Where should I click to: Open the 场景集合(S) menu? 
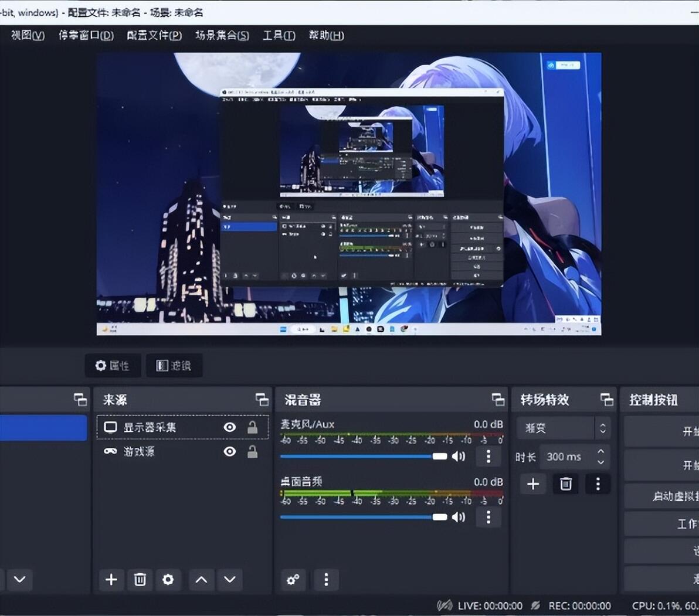coord(222,35)
